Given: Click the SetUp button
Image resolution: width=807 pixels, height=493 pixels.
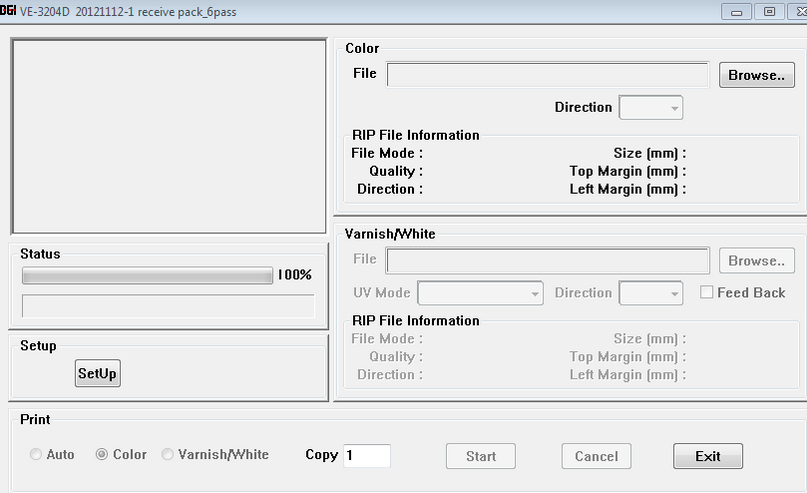Looking at the screenshot, I should tap(97, 374).
